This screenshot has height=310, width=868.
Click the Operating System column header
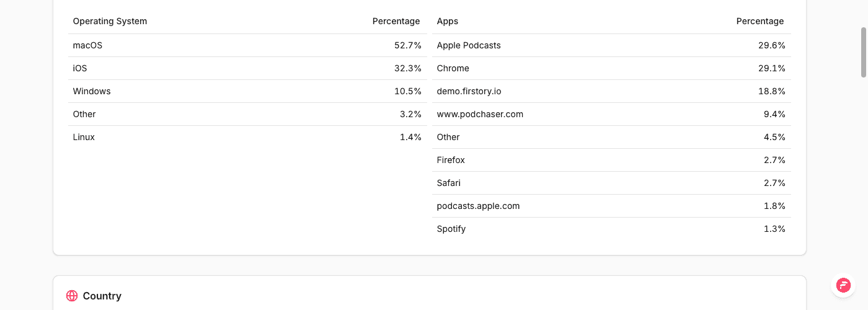point(110,21)
